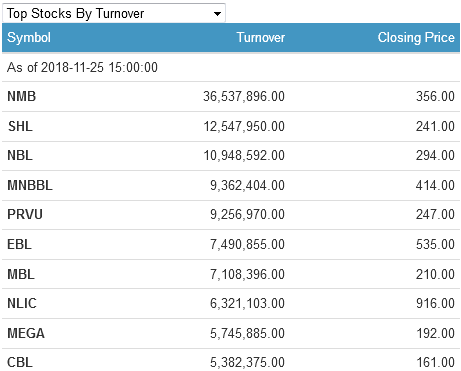
Task: Click the Closing Price column header
Action: coord(416,37)
